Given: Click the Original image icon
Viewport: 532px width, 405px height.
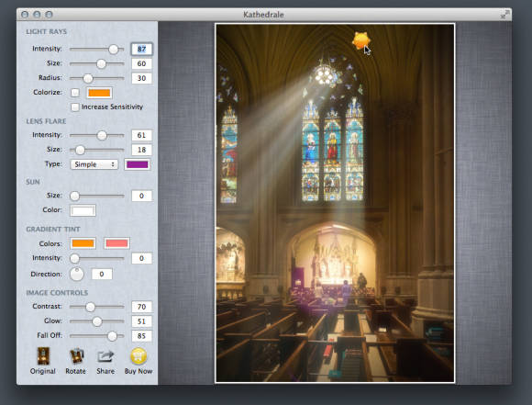Looking at the screenshot, I should [x=43, y=356].
